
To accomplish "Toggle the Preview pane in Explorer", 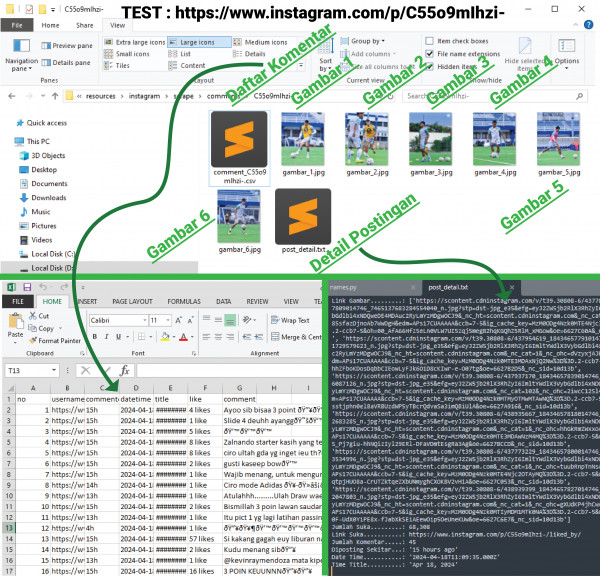I will [67, 46].
